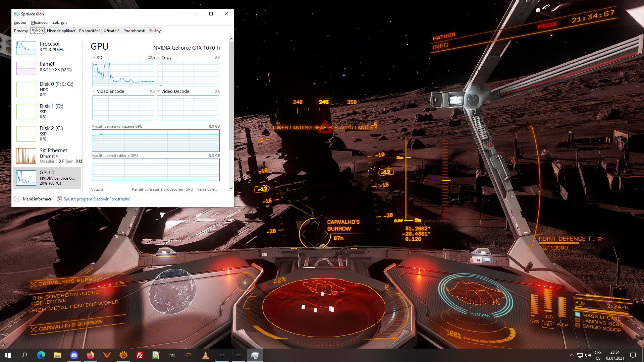Click the GPU heading text
Image resolution: width=644 pixels, height=362 pixels.
click(100, 47)
